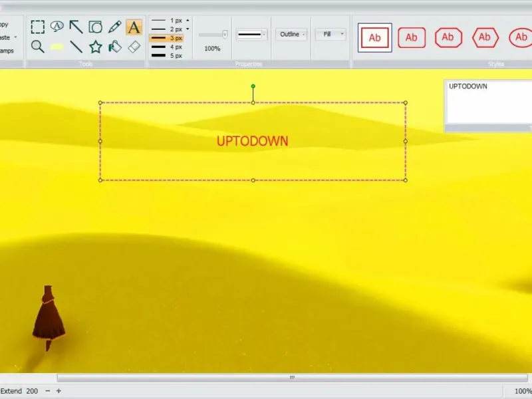Choose the paint bucket Fill tool

[x=114, y=47]
